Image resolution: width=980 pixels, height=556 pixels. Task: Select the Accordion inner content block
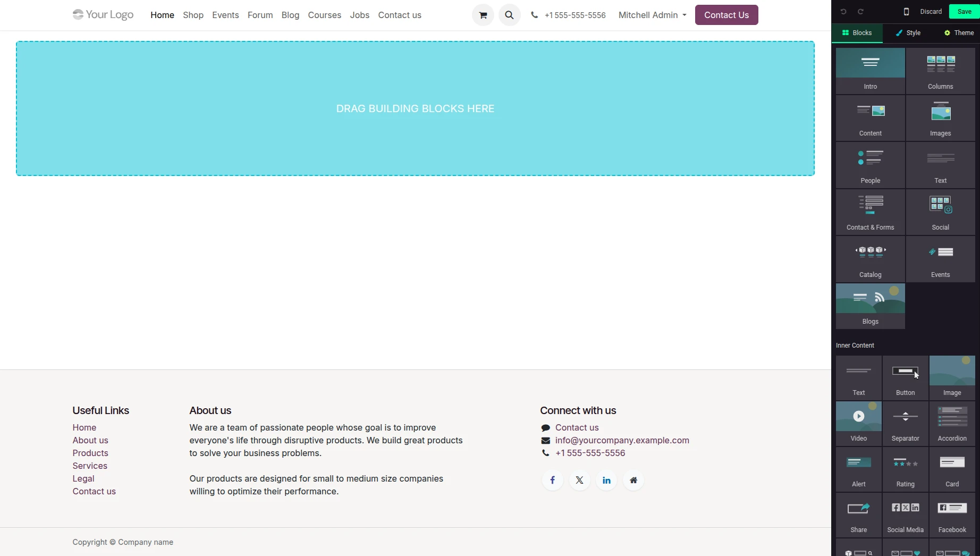(952, 424)
